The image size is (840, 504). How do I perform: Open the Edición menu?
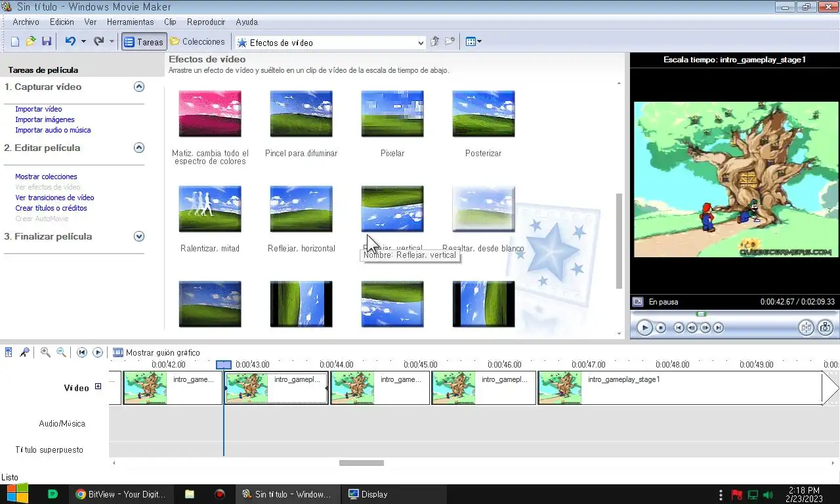point(62,22)
